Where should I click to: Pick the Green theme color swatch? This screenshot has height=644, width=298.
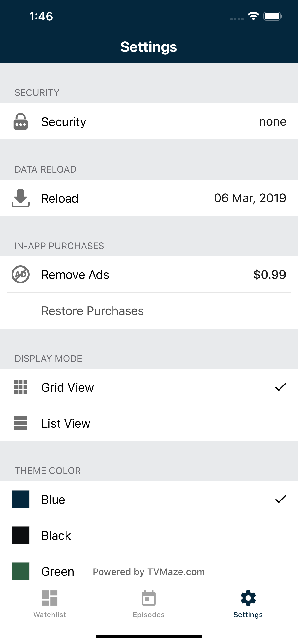[21, 571]
